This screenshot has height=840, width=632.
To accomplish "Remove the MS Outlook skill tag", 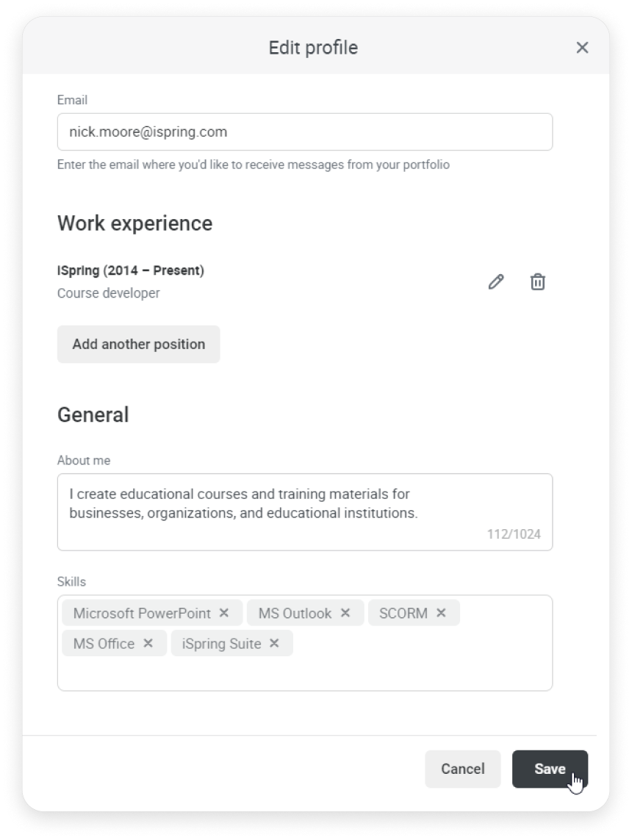I will [345, 613].
